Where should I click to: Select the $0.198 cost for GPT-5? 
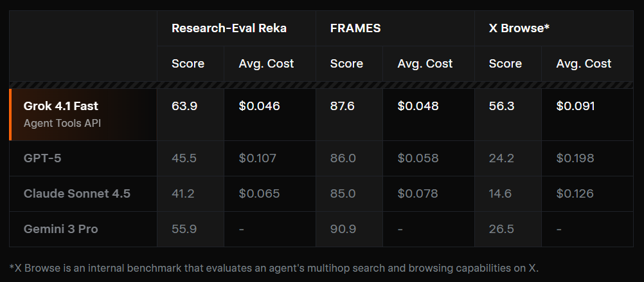tap(577, 158)
